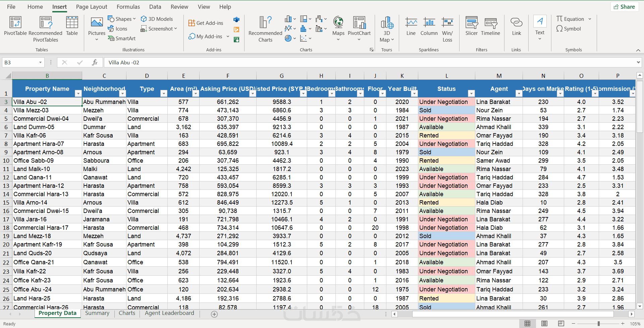Viewport: 644px width, 328px height.
Task: Switch to the Agent Leaderboard sheet
Action: tap(169, 313)
